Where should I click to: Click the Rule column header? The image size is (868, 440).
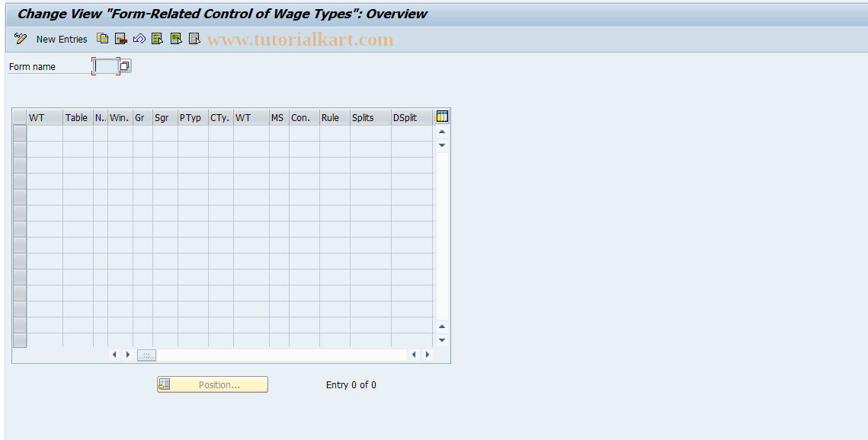(x=335, y=118)
